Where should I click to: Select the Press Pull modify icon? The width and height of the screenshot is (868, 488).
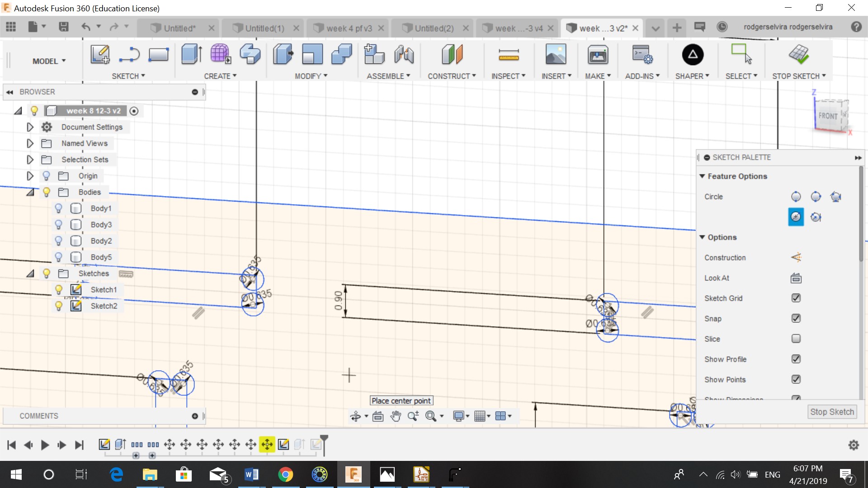(283, 55)
